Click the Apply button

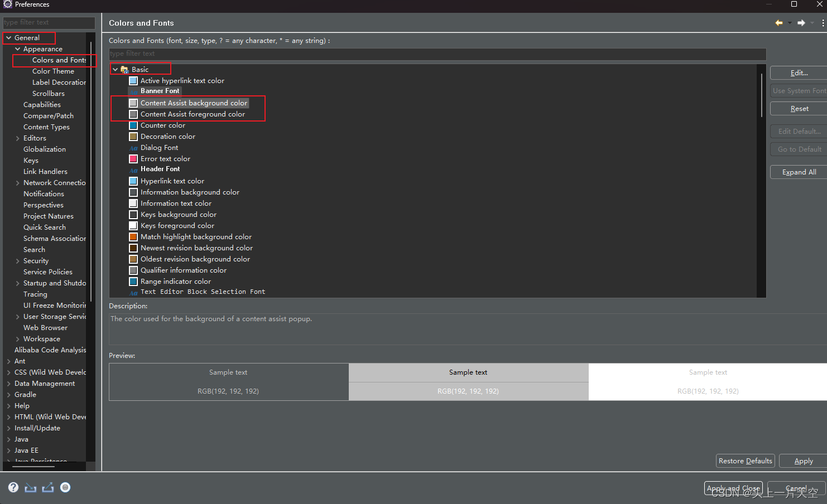point(803,461)
